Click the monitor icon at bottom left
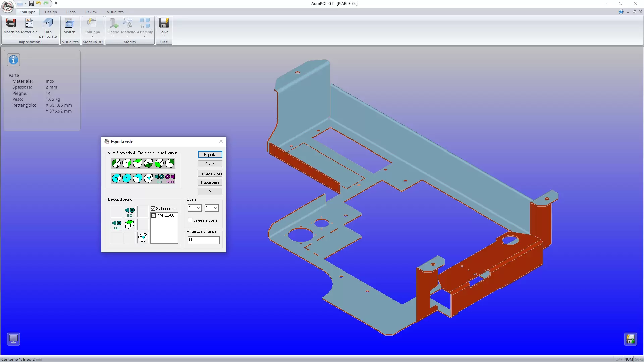Screen dimensions: 644x362 [14, 339]
